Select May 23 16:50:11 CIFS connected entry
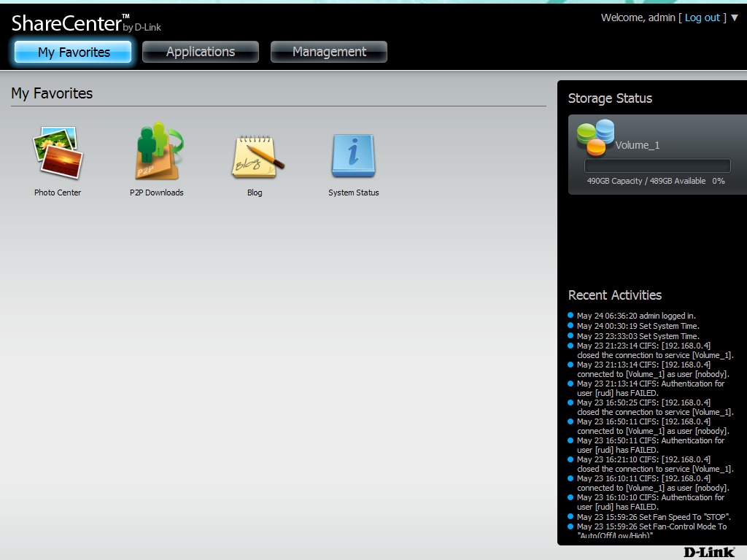747x560 pixels. [x=653, y=426]
